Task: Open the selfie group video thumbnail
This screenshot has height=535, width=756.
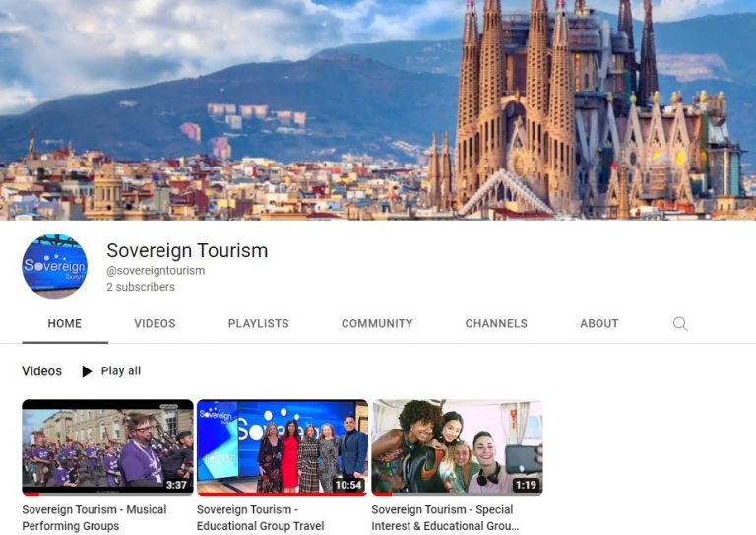Action: [457, 446]
